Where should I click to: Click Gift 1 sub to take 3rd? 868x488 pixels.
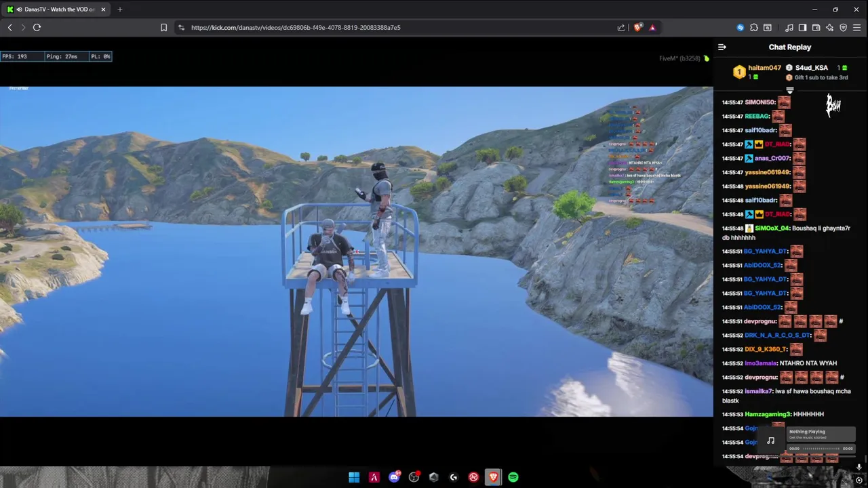tap(821, 77)
